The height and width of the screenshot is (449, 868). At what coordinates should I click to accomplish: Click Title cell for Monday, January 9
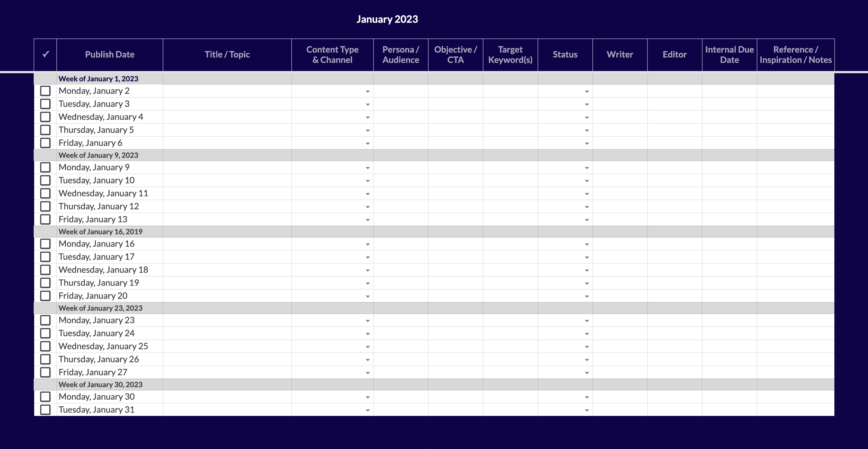click(x=227, y=167)
